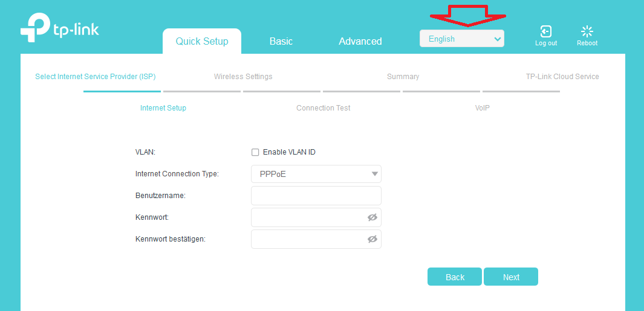
Task: Show password in Kennwort bestätigen field
Action: point(372,239)
